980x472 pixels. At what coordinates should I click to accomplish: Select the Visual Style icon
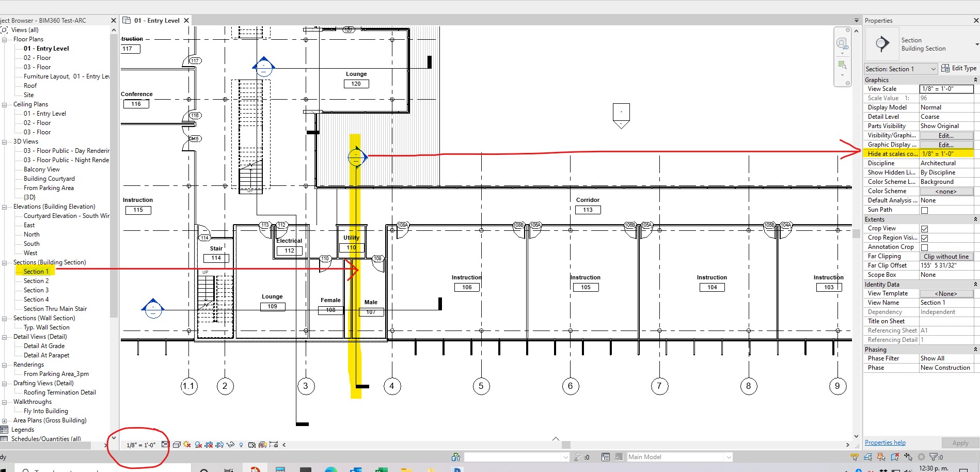[177, 444]
